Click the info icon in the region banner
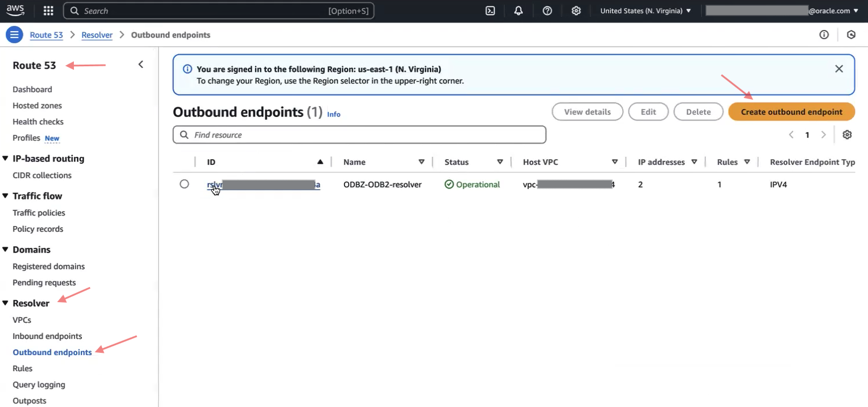 click(x=188, y=69)
